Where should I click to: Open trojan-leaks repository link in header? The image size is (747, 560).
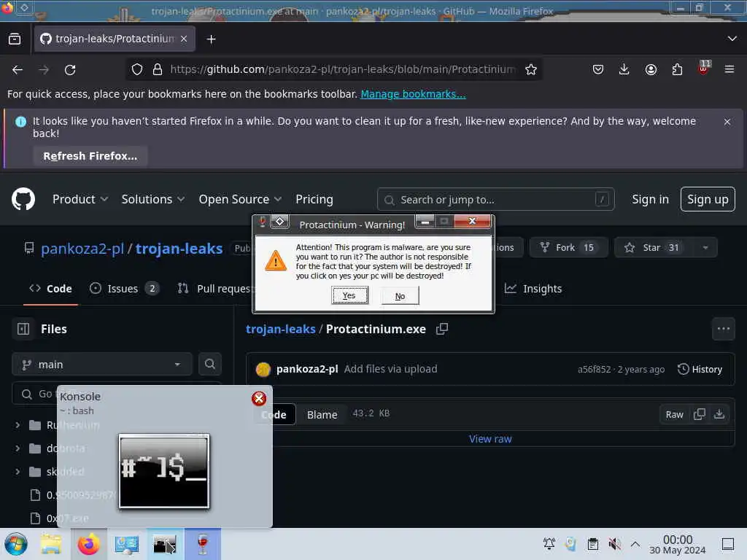pos(179,248)
